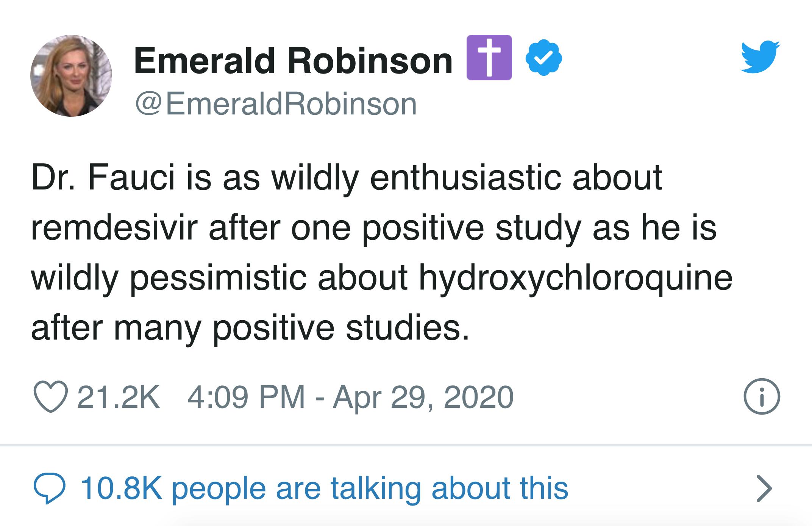This screenshot has height=526, width=812.
Task: Expand the conversation with the right chevron
Action: [764, 488]
